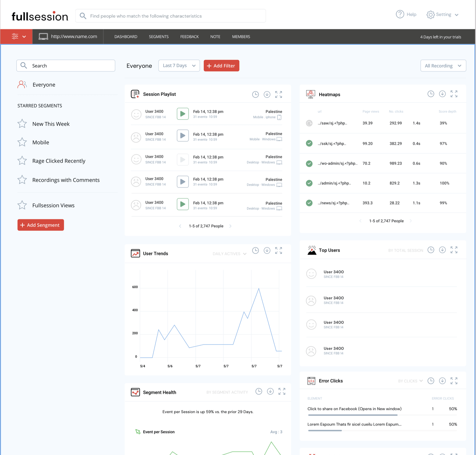
Task: Open the Members tab
Action: tap(241, 37)
